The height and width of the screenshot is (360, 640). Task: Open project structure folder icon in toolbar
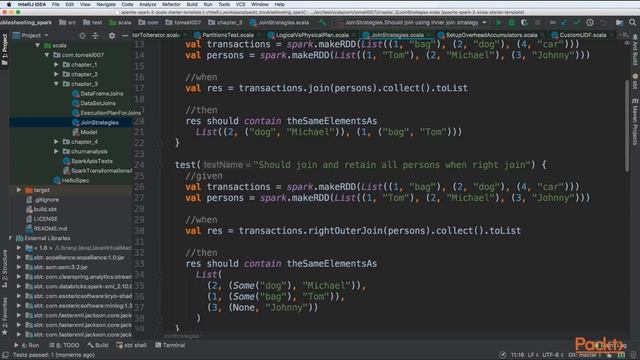pos(620,22)
